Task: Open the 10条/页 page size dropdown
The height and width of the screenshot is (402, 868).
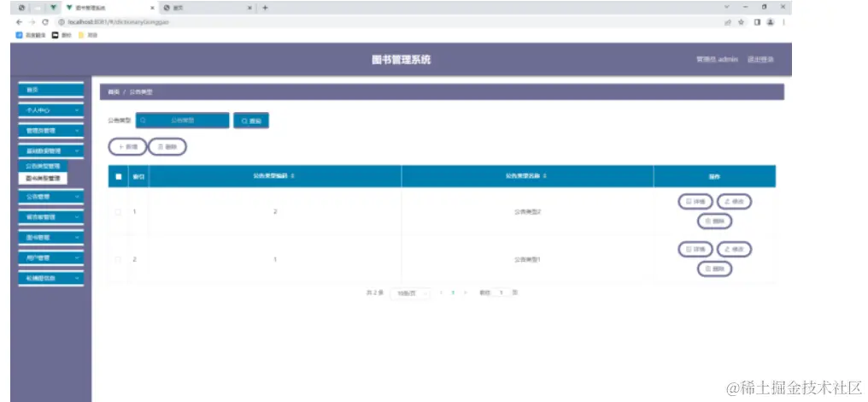Action: pyautogui.click(x=410, y=293)
